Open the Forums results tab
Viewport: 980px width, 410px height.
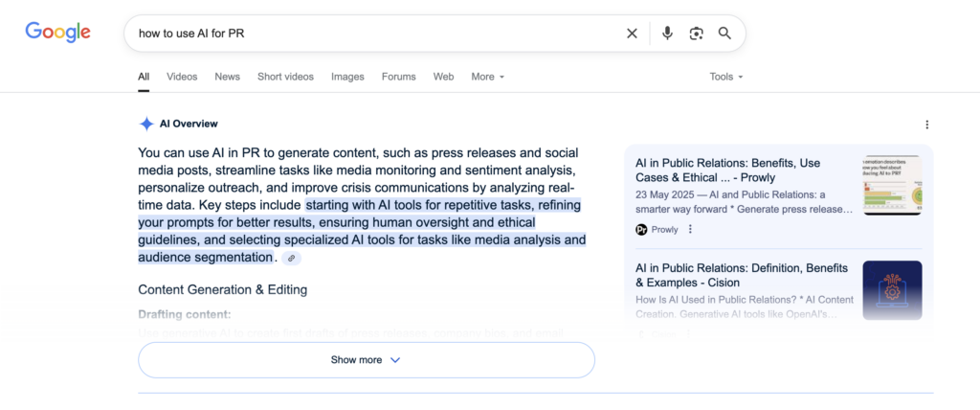[398, 77]
